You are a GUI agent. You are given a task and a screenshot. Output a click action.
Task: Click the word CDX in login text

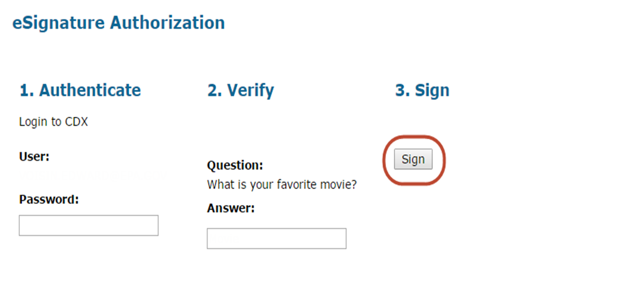point(76,122)
